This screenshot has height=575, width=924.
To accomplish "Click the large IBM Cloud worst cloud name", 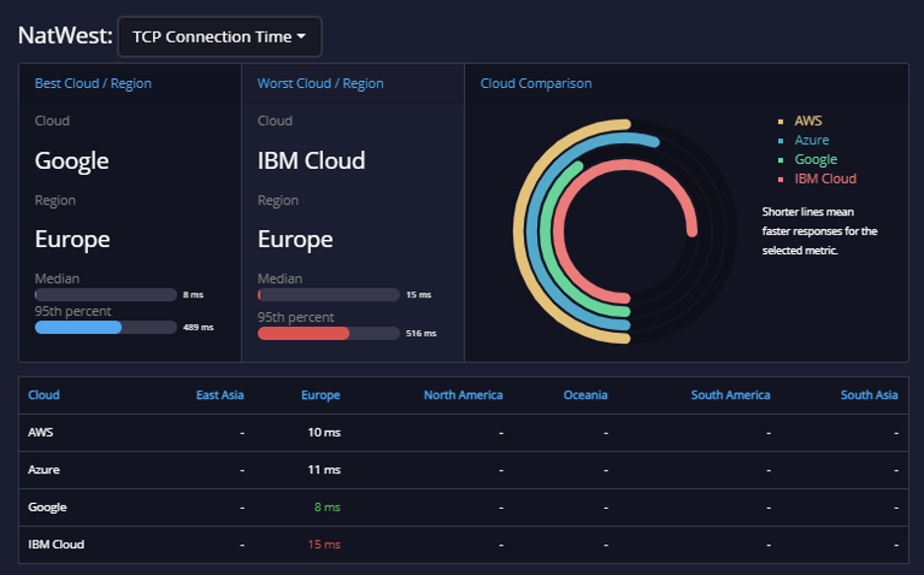I will 311,160.
